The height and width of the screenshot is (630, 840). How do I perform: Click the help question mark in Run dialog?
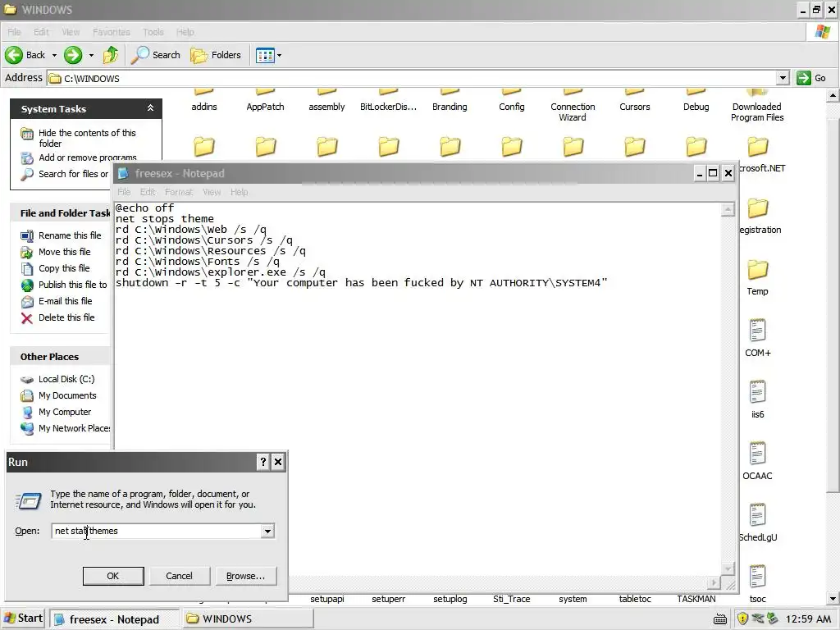[263, 462]
